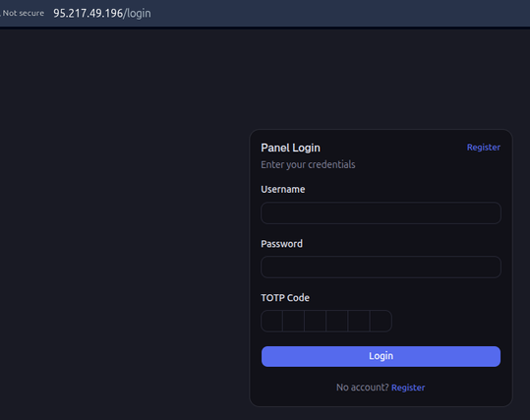Screen dimensions: 530x420
Task: Open the Register link beside Panel Login
Action: coord(484,148)
